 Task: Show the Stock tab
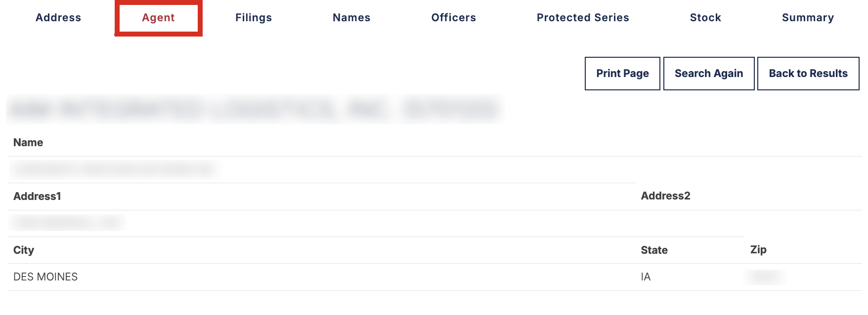coord(705,18)
